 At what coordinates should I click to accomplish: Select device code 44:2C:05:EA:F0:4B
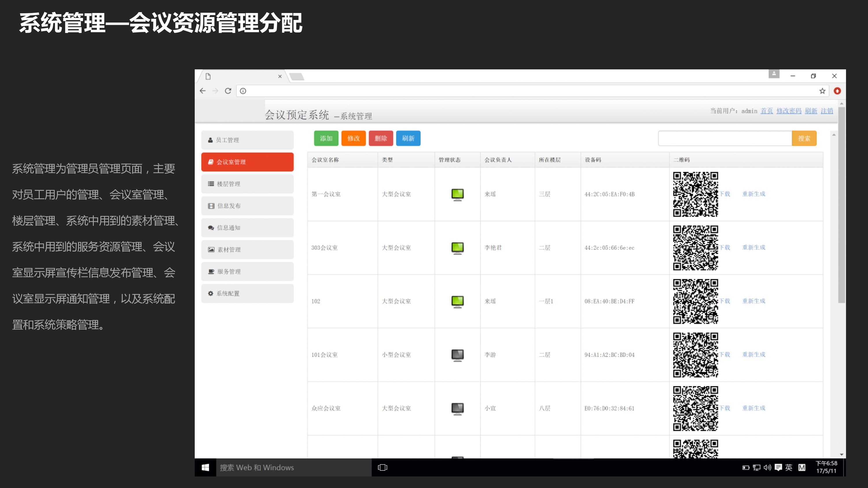click(x=610, y=194)
